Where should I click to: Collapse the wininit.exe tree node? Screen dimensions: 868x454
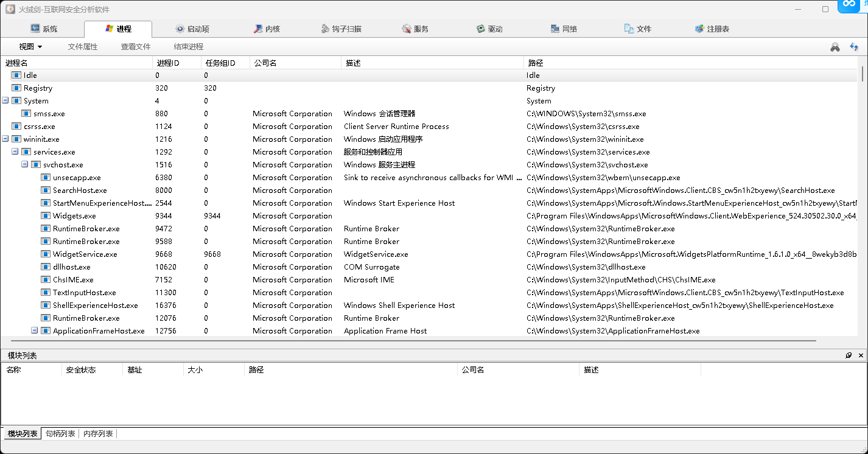click(x=5, y=139)
